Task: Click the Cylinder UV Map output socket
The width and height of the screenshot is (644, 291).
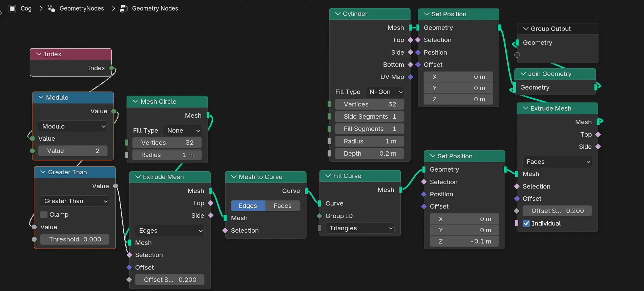Action: click(411, 77)
